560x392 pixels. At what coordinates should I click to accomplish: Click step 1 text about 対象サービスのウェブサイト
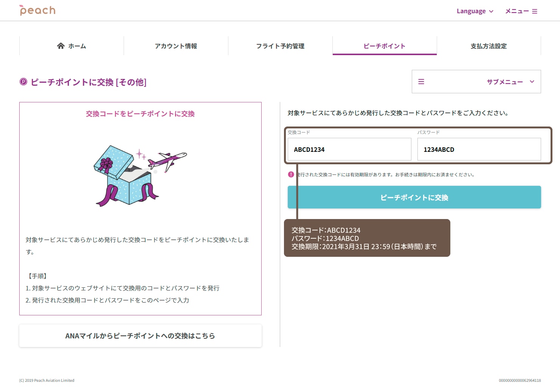click(x=123, y=288)
